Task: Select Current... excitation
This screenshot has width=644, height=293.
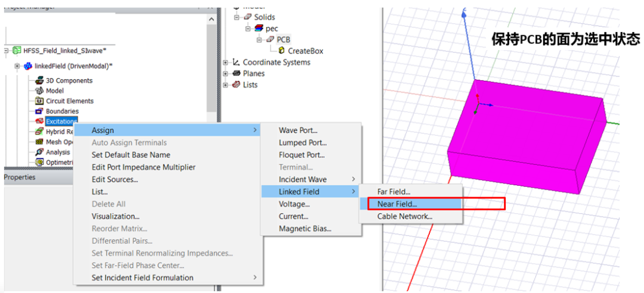Action: pyautogui.click(x=311, y=216)
